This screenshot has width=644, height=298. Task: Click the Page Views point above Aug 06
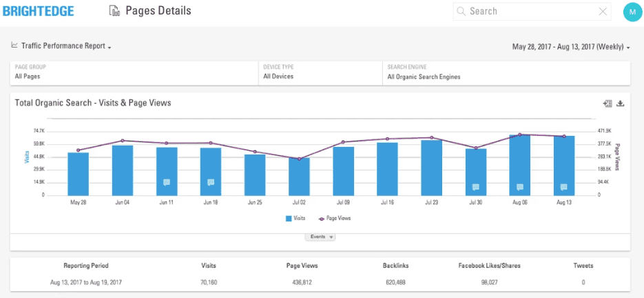[x=519, y=135]
